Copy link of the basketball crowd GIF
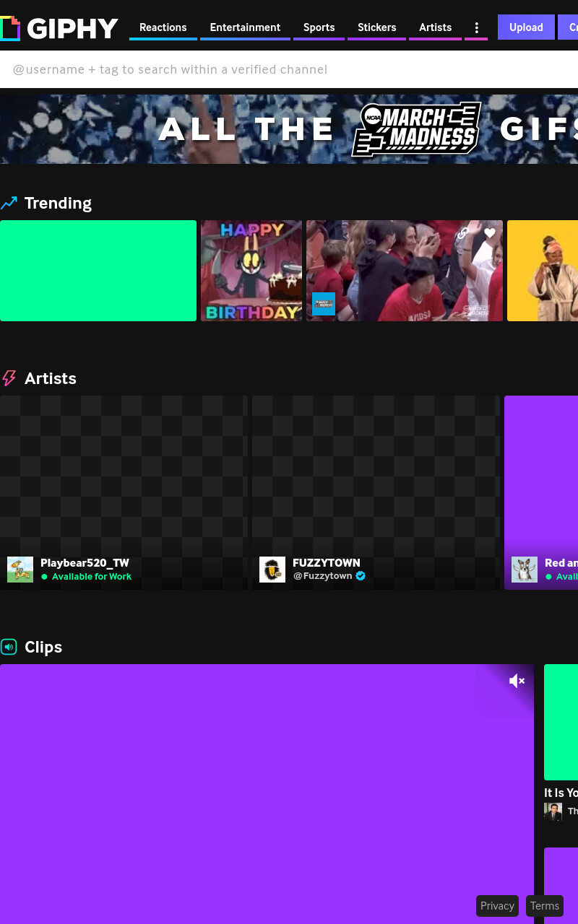This screenshot has width=578, height=924. point(462,233)
